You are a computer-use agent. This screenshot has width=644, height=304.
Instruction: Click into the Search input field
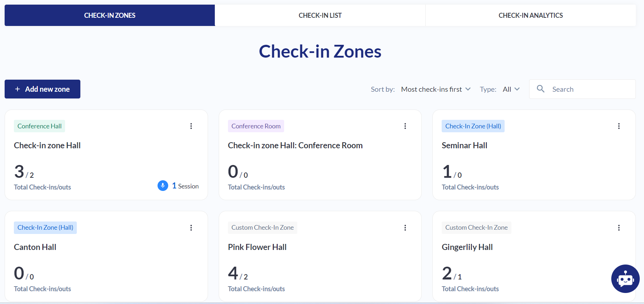coord(590,89)
